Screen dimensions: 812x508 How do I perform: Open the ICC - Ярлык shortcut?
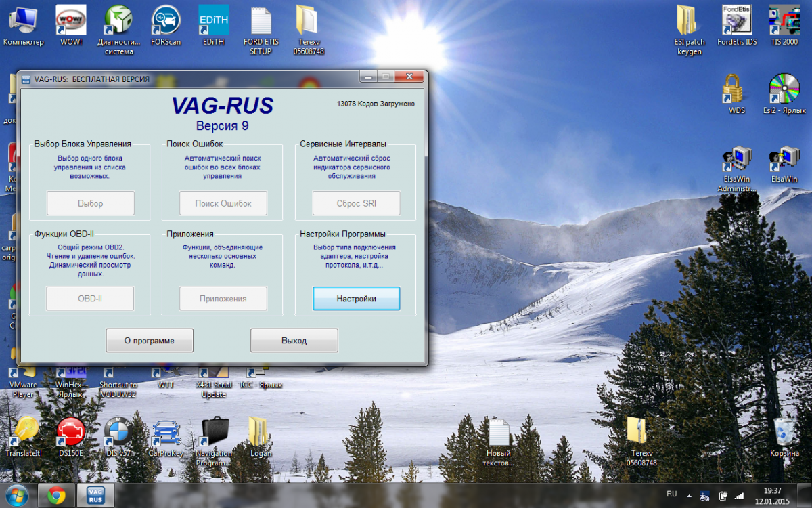tap(261, 377)
